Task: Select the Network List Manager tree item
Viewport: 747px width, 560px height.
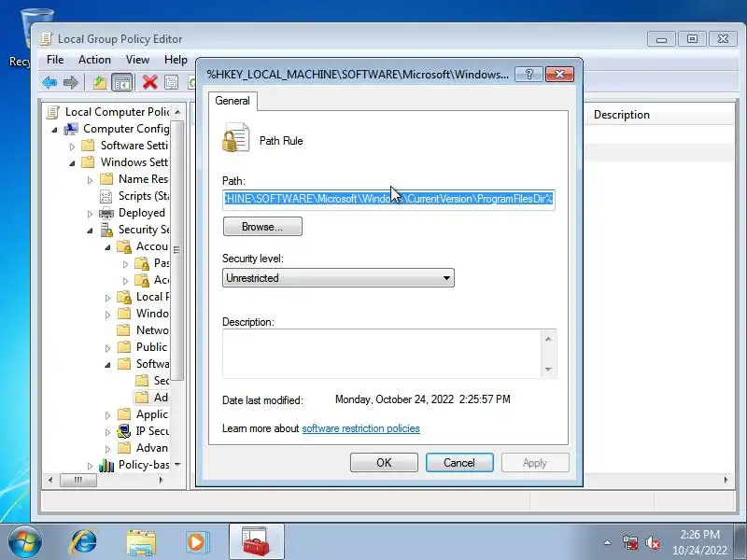Action: click(152, 330)
